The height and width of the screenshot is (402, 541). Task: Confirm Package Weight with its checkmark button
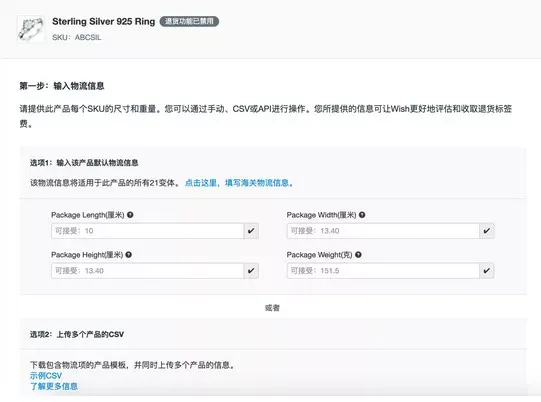point(487,271)
